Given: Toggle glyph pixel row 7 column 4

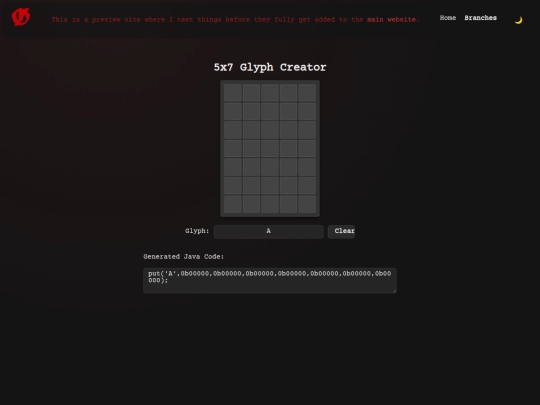Looking at the screenshot, I should [x=289, y=204].
